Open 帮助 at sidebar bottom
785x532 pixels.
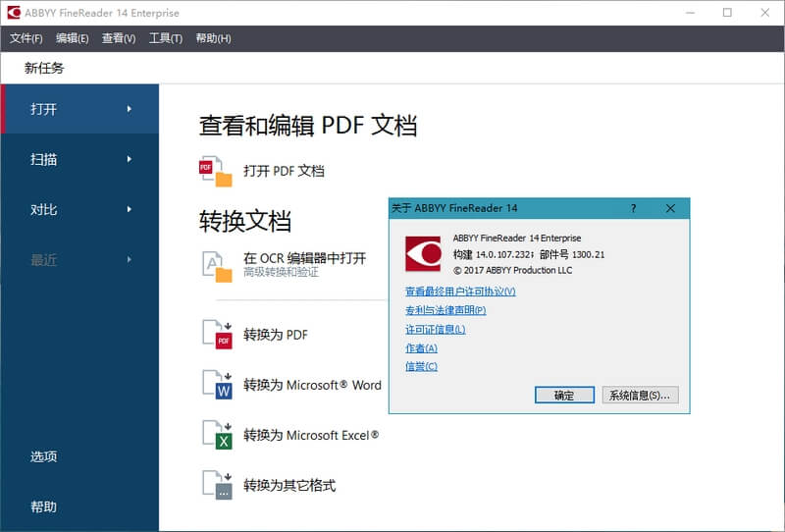tap(43, 506)
